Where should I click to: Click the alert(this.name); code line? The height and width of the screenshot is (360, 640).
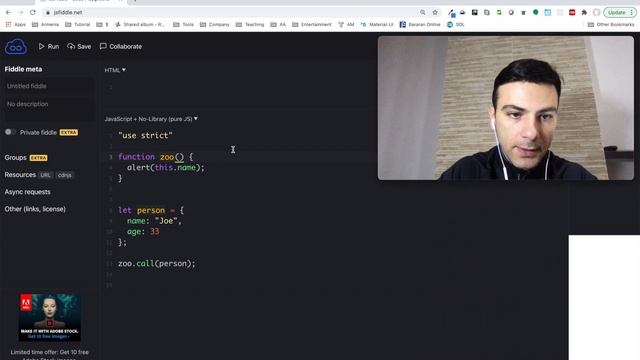click(x=166, y=168)
